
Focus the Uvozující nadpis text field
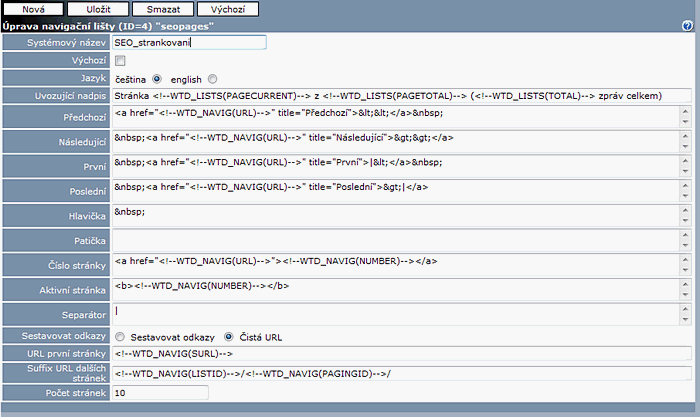[x=400, y=95]
